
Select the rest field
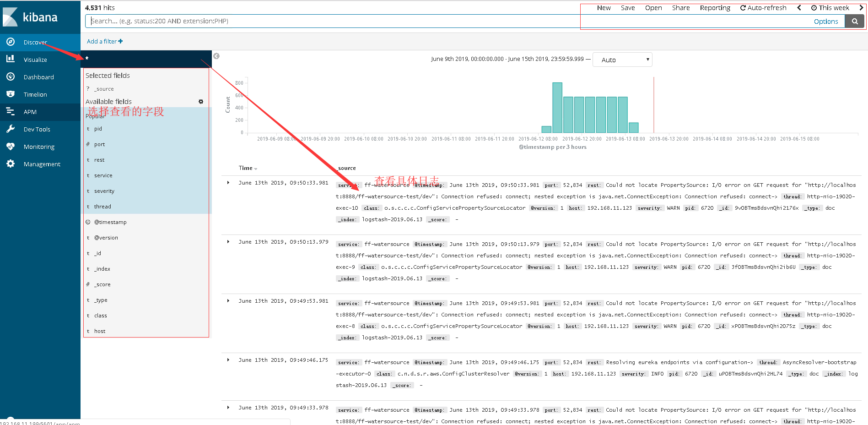click(x=99, y=160)
